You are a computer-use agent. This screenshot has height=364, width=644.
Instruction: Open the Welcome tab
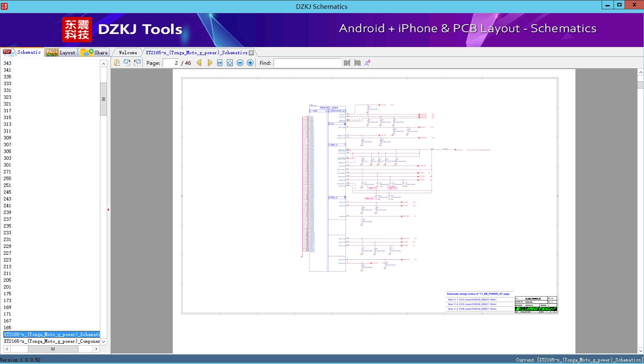pos(128,53)
